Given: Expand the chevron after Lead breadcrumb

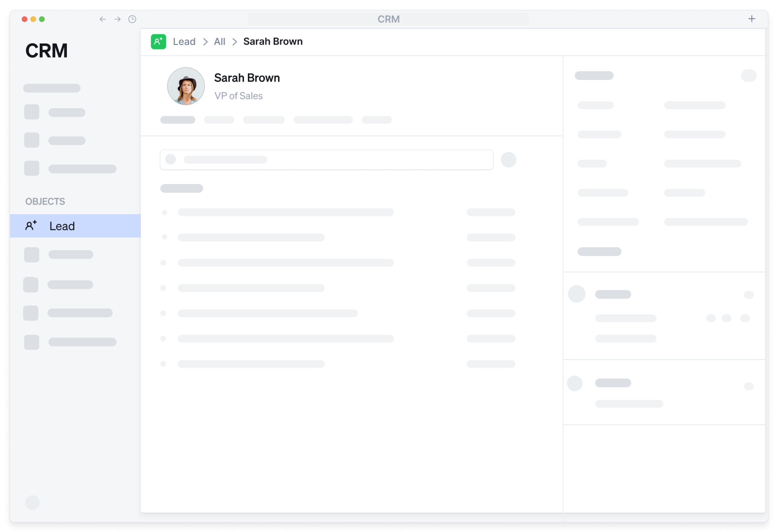Looking at the screenshot, I should pyautogui.click(x=205, y=42).
